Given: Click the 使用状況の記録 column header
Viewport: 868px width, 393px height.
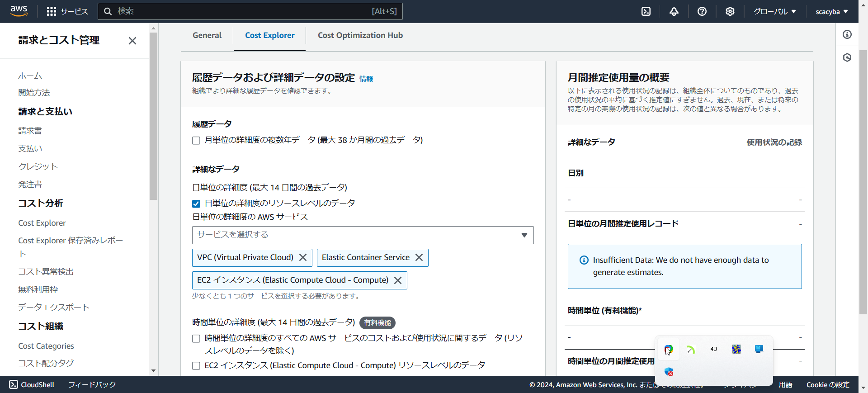Looking at the screenshot, I should [x=774, y=142].
